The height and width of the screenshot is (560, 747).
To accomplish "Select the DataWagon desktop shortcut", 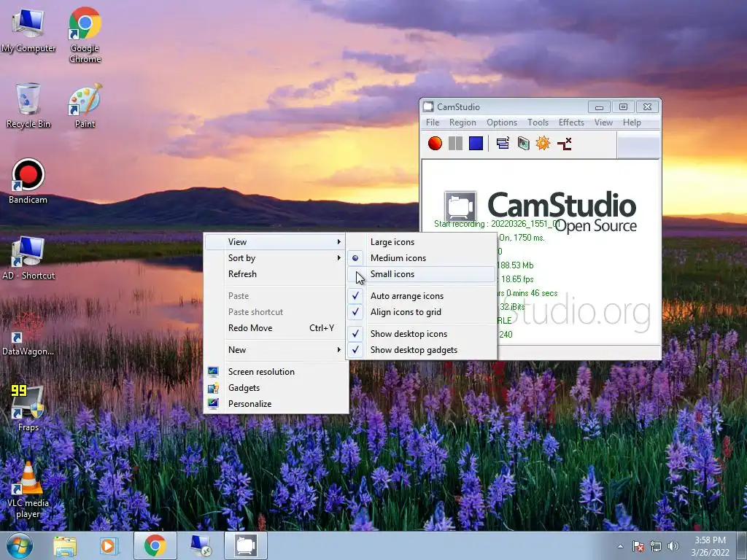I will pyautogui.click(x=28, y=333).
